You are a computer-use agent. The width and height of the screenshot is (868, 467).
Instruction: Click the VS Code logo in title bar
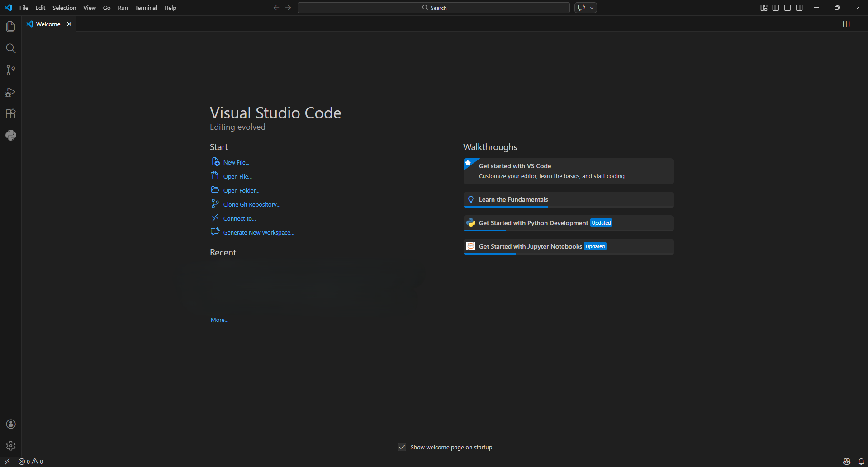pyautogui.click(x=8, y=8)
